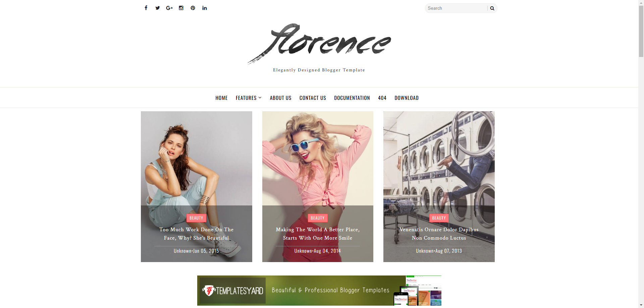Click the Download navigation link
Screen dimensions: 644x308
point(407,98)
